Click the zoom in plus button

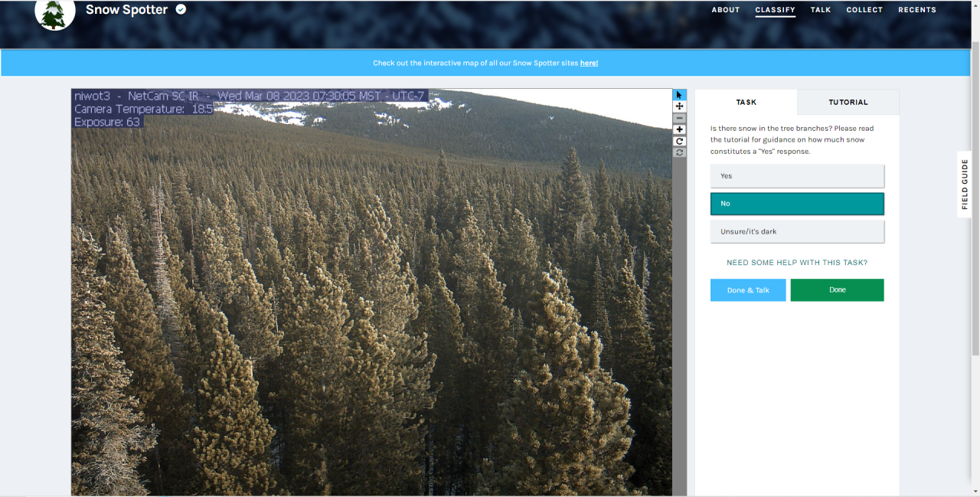[680, 129]
